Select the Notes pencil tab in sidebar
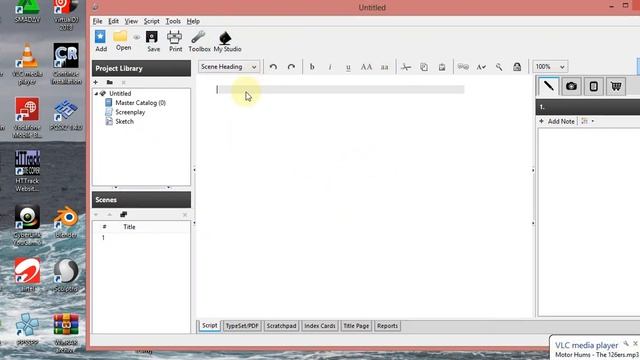 click(x=549, y=86)
